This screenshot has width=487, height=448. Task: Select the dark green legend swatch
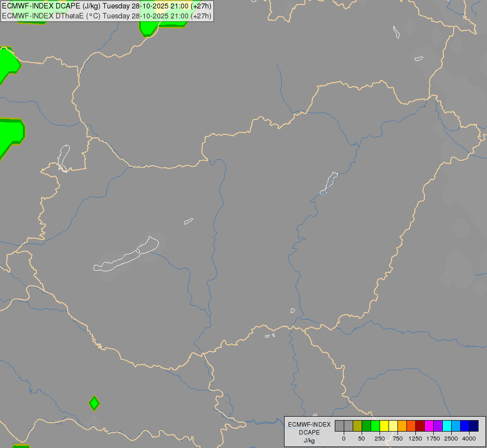point(367,426)
